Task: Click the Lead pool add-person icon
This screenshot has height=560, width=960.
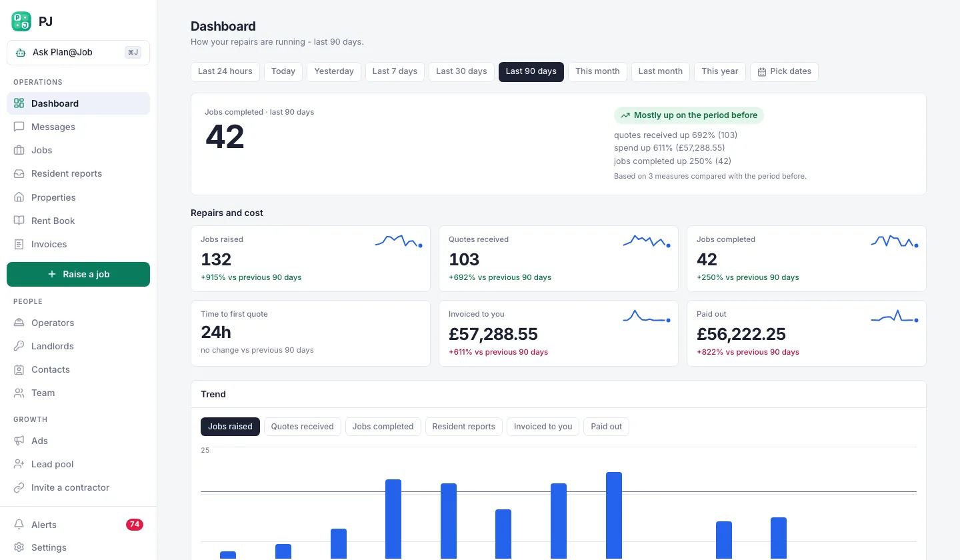Action: [19, 464]
